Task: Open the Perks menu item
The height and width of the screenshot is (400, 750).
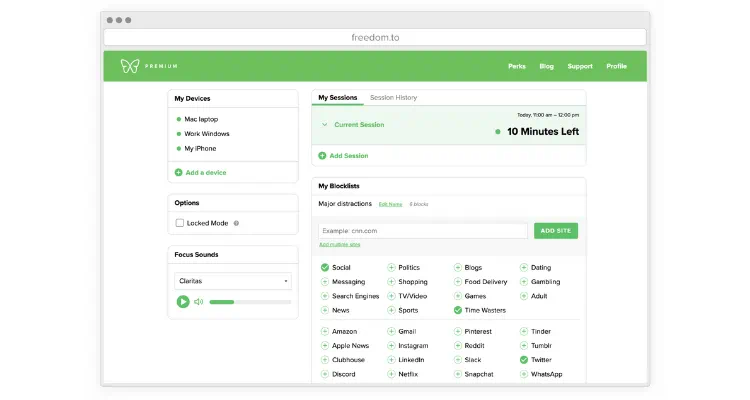Action: (x=517, y=66)
